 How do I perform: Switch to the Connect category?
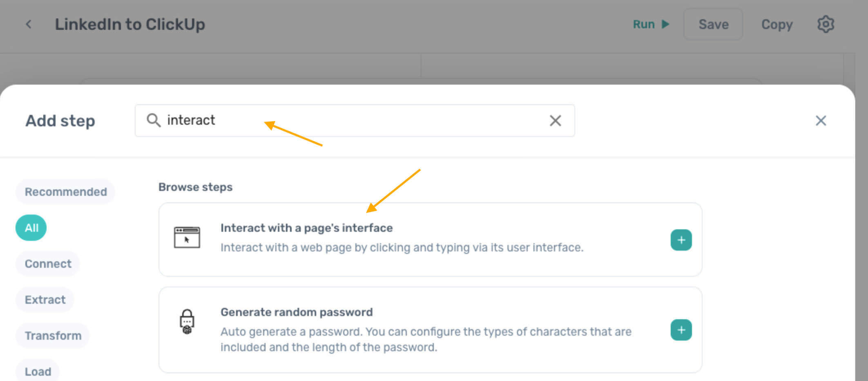click(x=48, y=264)
